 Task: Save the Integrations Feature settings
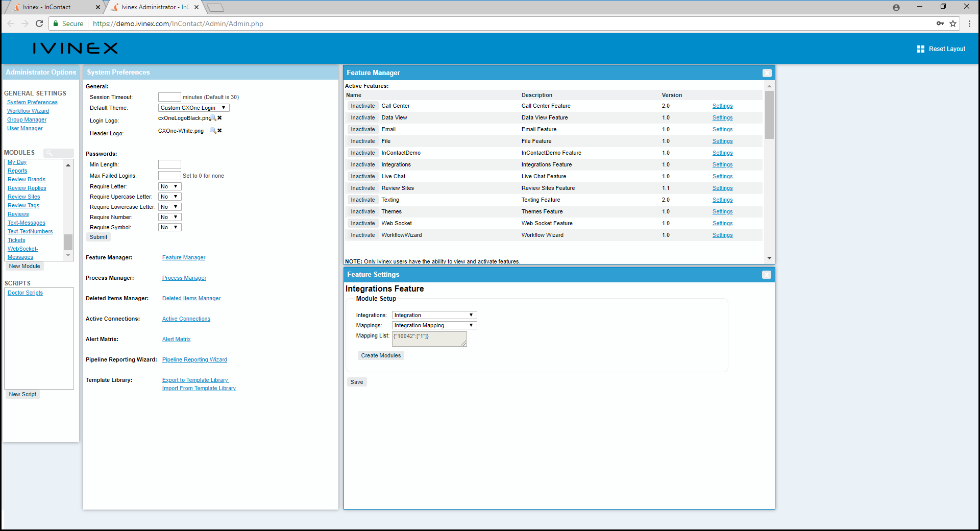pos(357,382)
